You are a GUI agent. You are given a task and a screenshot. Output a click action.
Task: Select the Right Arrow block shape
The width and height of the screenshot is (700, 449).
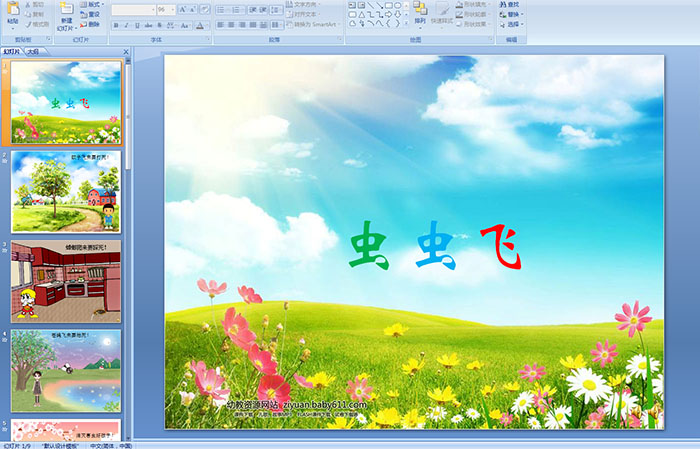(x=388, y=14)
